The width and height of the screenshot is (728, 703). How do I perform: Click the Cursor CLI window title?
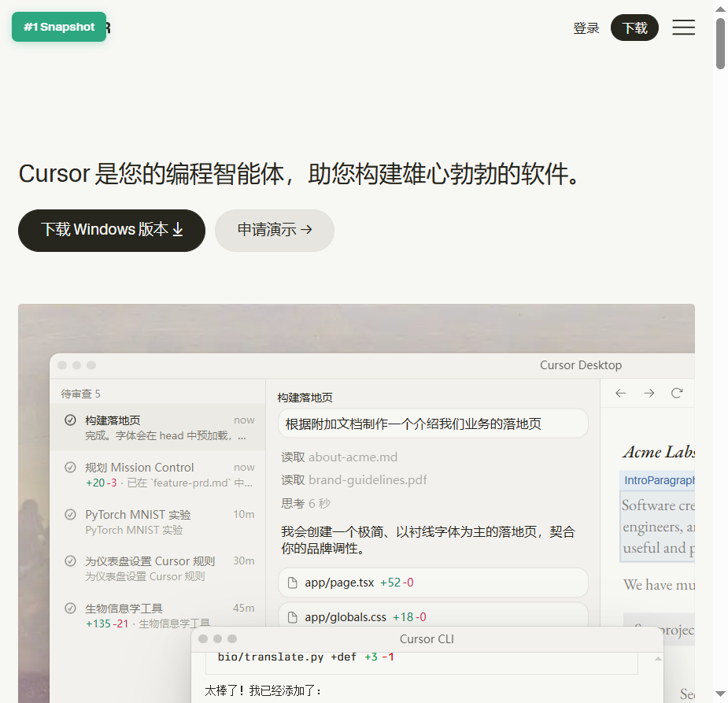427,639
